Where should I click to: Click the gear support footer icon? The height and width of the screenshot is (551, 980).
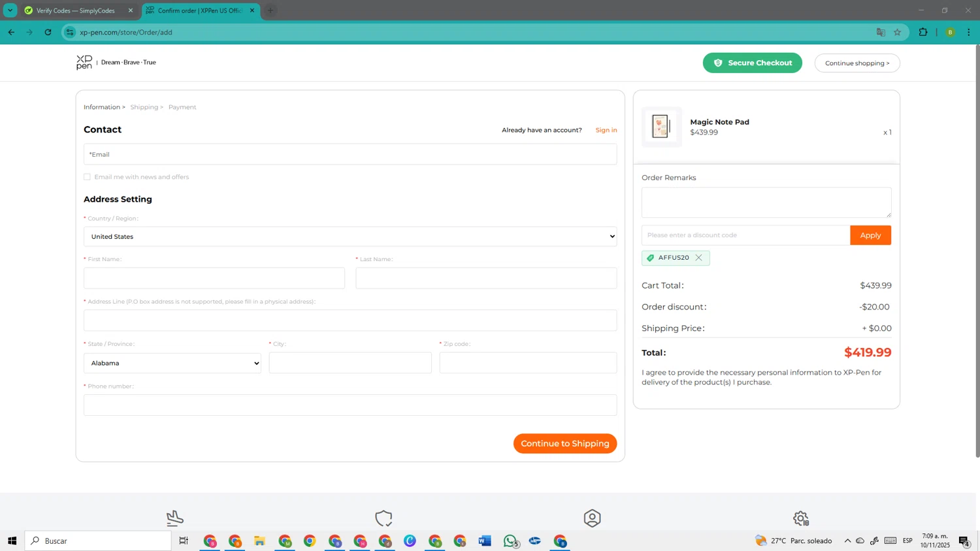[x=801, y=518]
